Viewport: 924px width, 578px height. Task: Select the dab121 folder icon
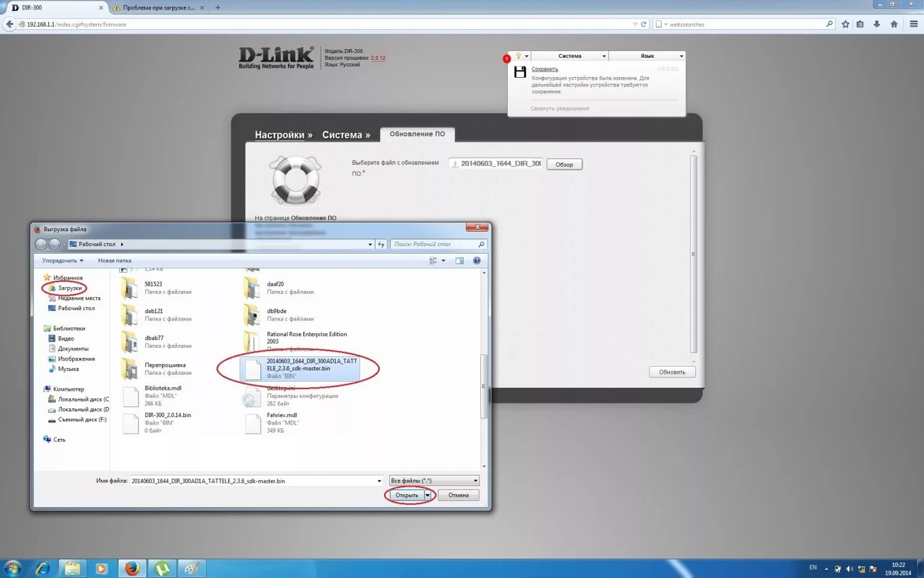(x=130, y=314)
